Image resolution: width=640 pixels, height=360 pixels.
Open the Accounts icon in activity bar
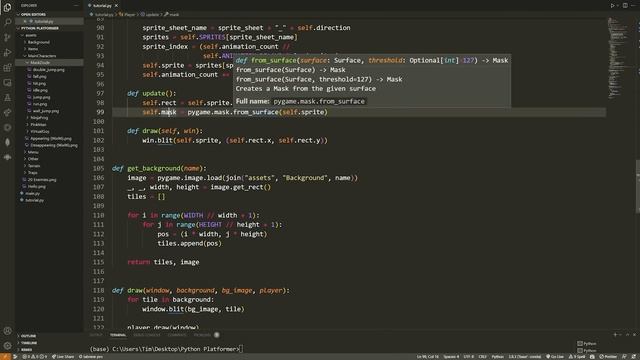(7, 331)
